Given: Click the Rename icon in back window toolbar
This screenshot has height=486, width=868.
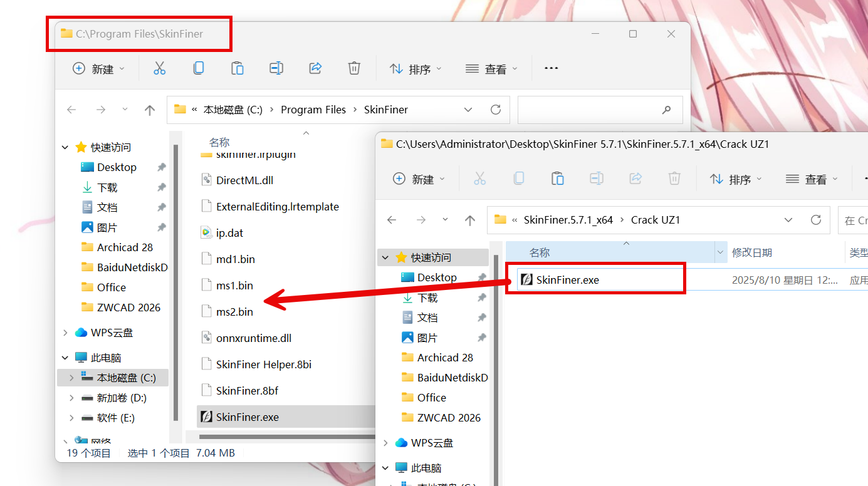Looking at the screenshot, I should coord(276,69).
